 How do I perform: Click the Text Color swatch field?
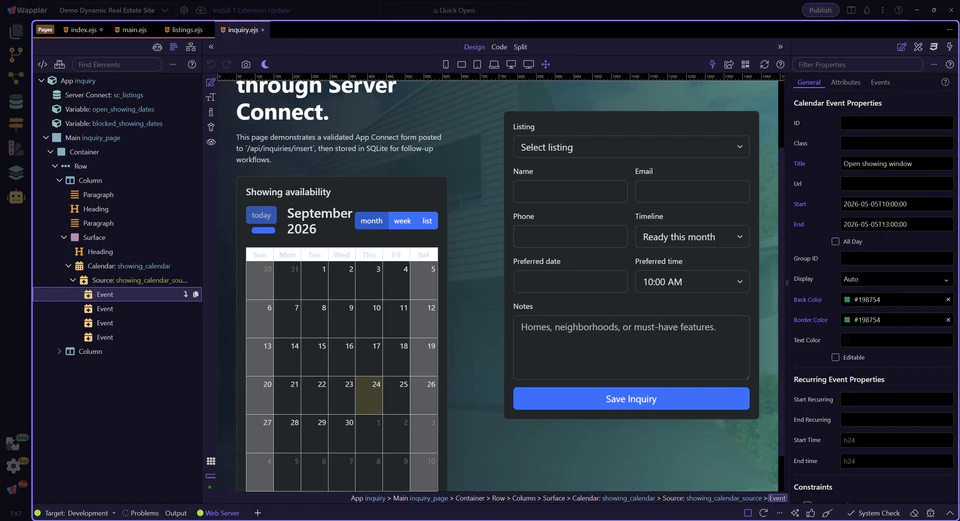coord(896,340)
